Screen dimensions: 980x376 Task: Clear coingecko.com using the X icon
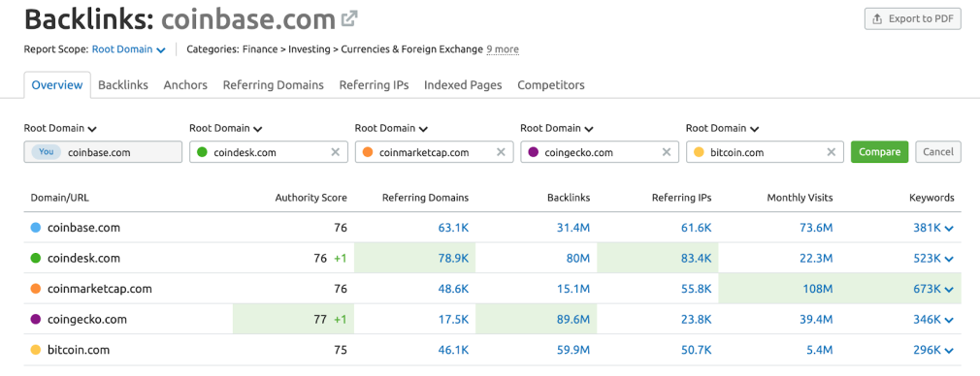coord(667,152)
